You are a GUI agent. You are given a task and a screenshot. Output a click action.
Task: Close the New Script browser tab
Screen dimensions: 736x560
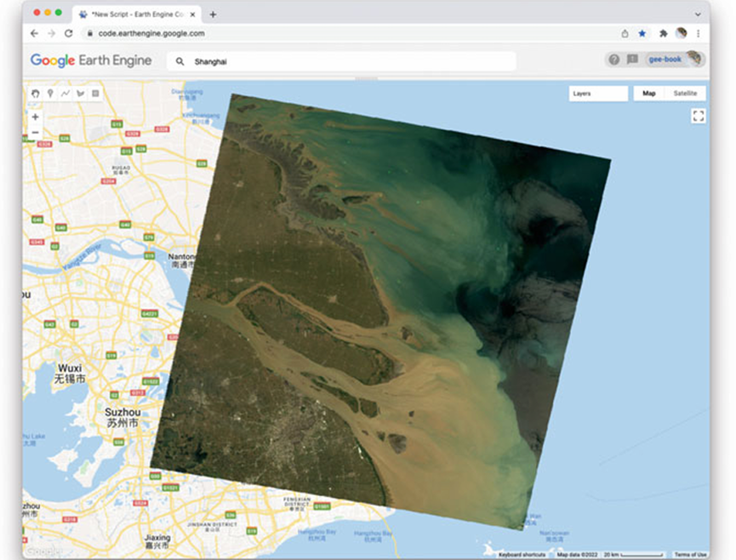(x=192, y=14)
